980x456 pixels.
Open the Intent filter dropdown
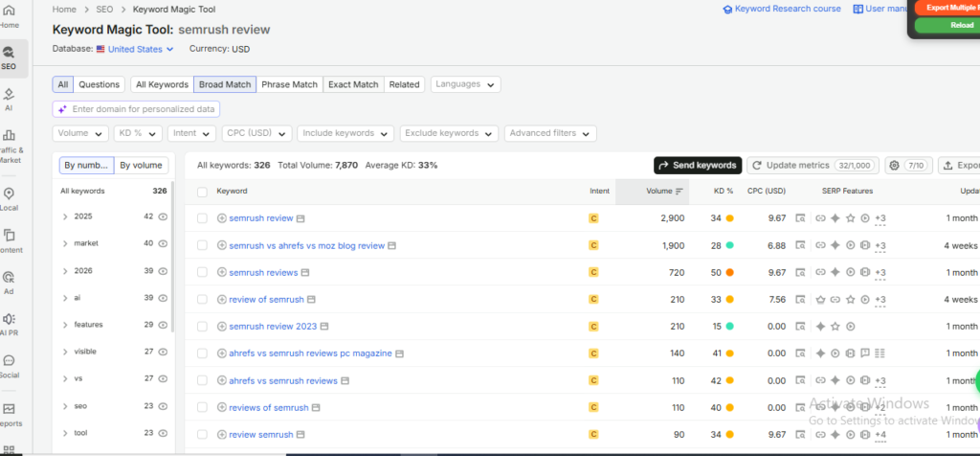[x=191, y=133]
